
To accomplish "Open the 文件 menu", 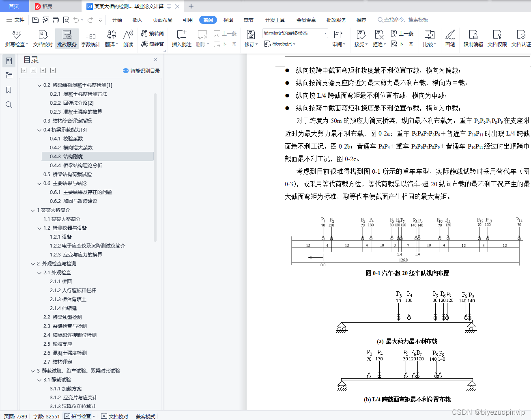I will pos(15,20).
